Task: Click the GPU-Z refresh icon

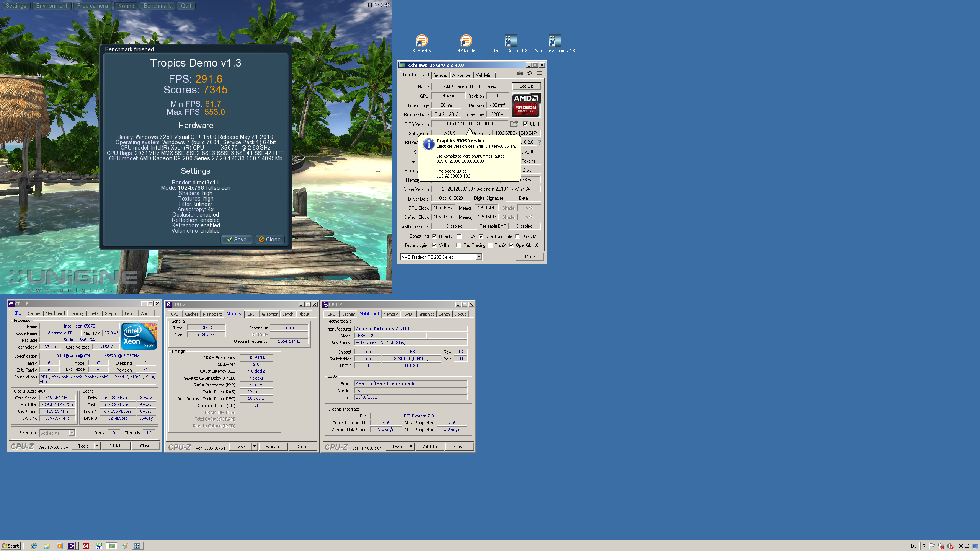Action: [x=529, y=73]
